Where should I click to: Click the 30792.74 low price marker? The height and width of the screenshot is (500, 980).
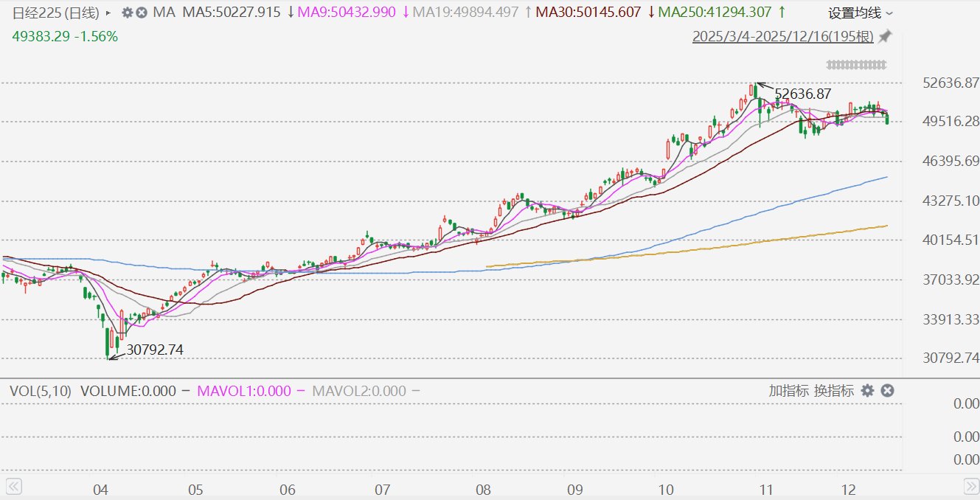[x=154, y=350]
